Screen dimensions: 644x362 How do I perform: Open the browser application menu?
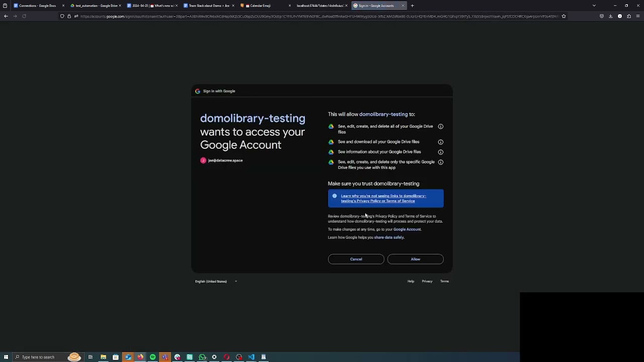(637, 16)
